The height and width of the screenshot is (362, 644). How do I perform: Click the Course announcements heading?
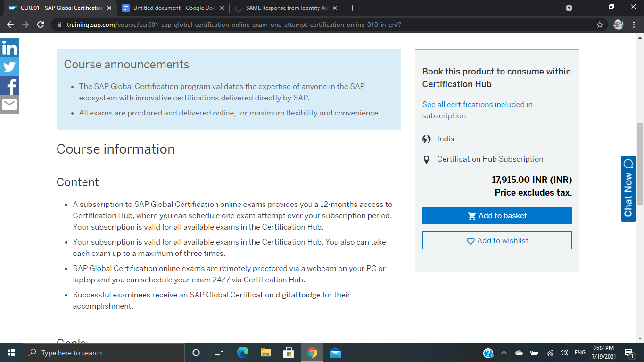126,65
